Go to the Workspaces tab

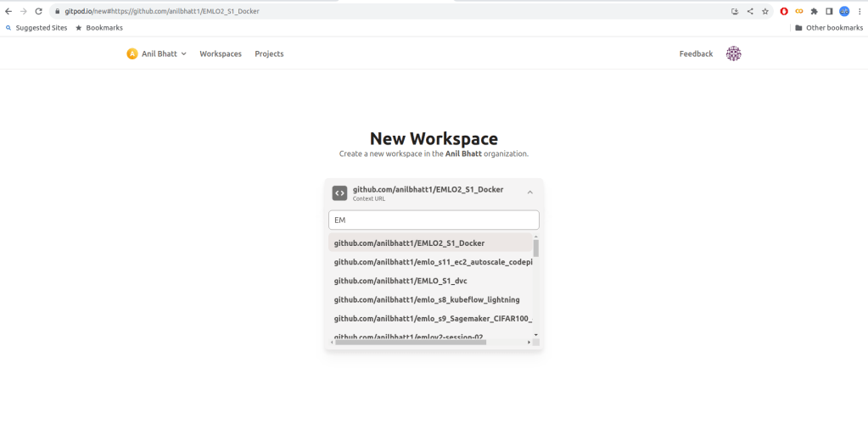(x=221, y=53)
